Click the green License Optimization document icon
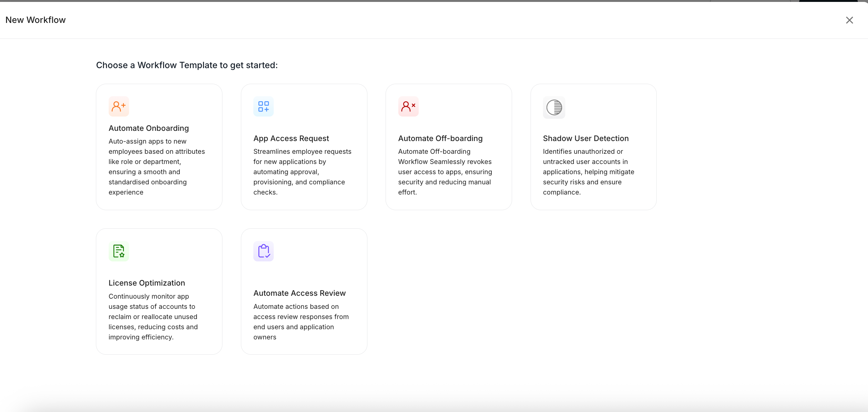Screen dimensions: 868x412 (119, 251)
